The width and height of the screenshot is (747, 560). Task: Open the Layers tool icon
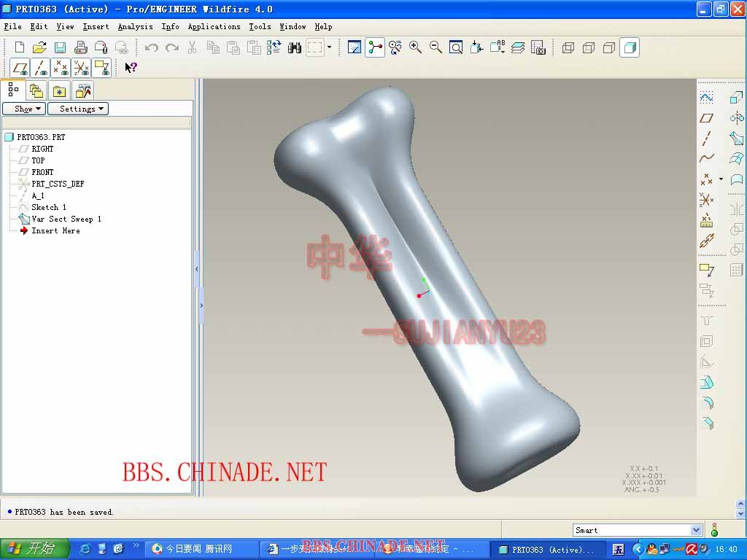point(518,47)
